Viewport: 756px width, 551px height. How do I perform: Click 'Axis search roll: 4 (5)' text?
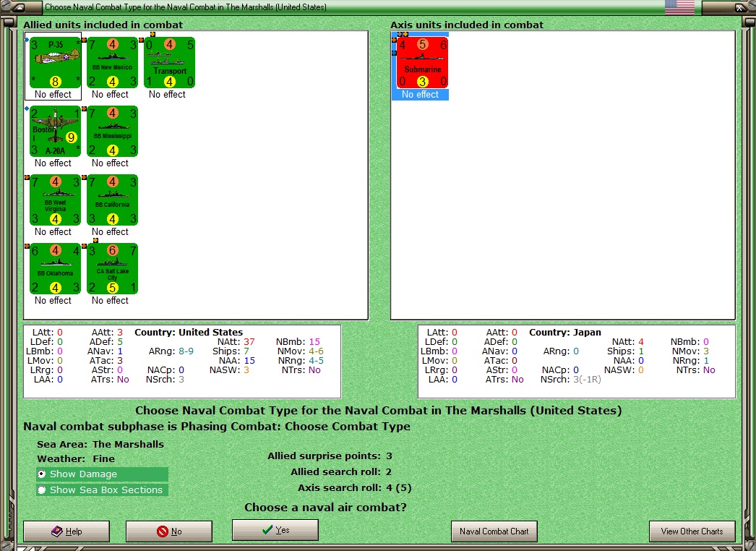(x=355, y=488)
